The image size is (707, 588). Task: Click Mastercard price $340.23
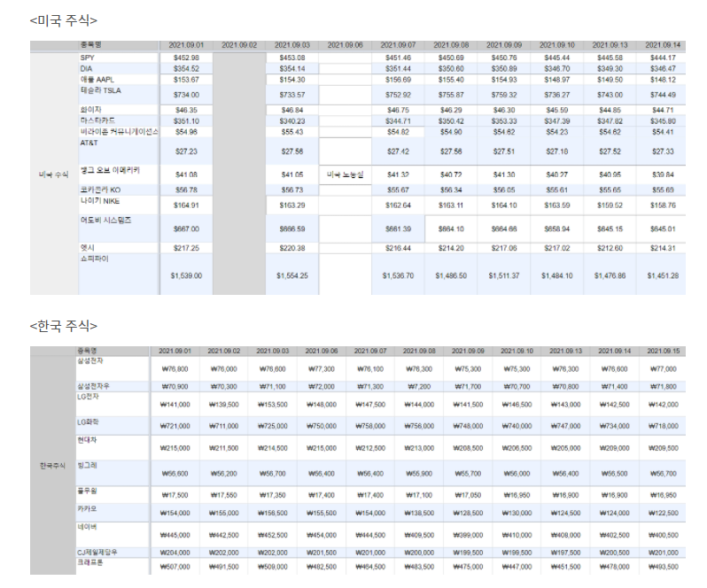pyautogui.click(x=292, y=120)
